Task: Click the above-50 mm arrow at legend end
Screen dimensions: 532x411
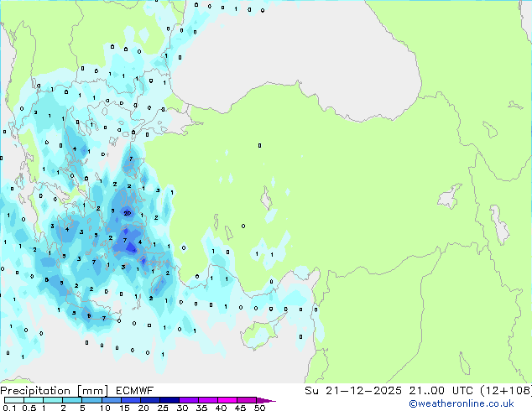Action: click(266, 400)
